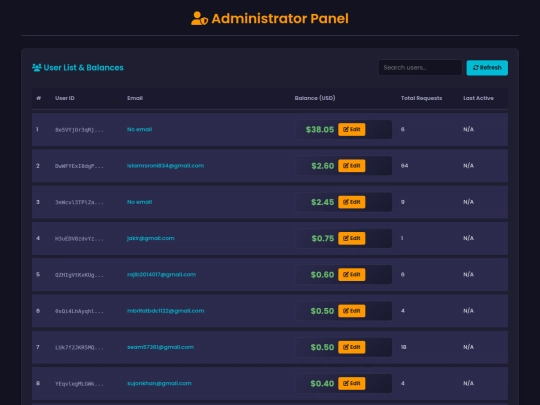Click the User ID column header

coord(65,98)
